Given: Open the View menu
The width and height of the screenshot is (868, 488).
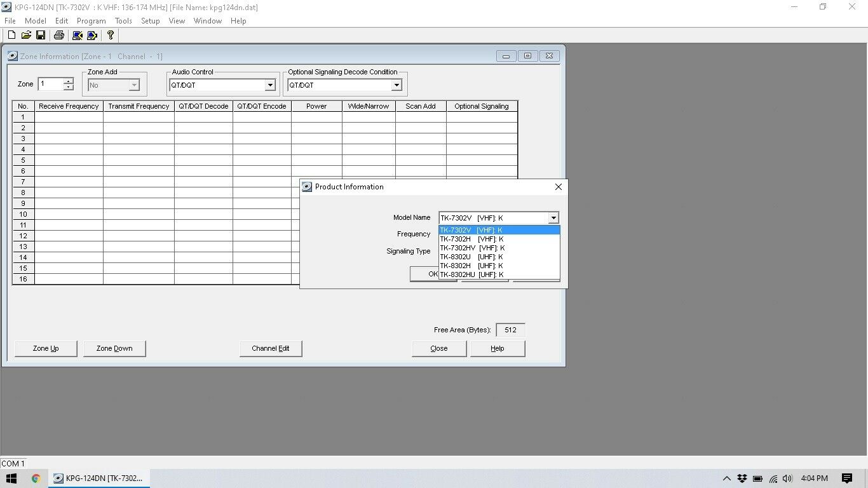Looking at the screenshot, I should pos(177,21).
